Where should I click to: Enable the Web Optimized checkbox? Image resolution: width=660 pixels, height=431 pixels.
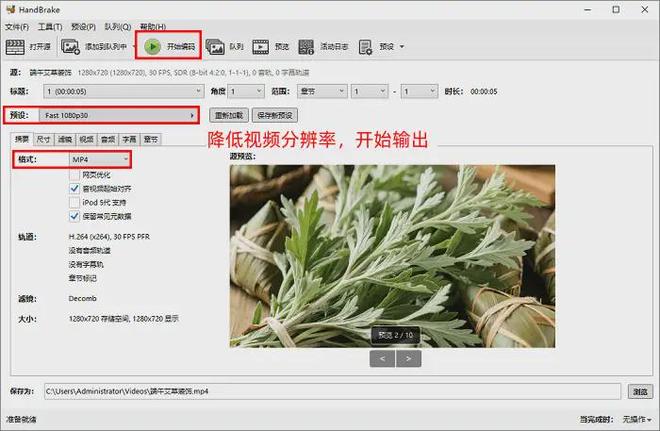click(74, 174)
